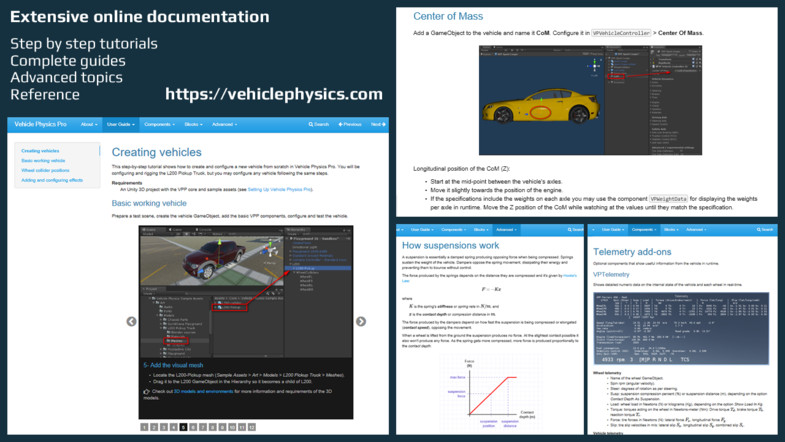Open the Blocks dropdown in Creating vehicles page

[193, 124]
